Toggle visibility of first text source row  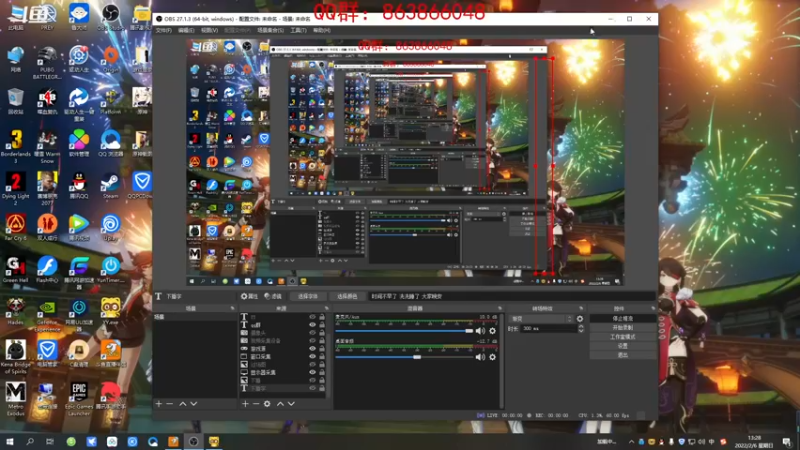click(312, 317)
